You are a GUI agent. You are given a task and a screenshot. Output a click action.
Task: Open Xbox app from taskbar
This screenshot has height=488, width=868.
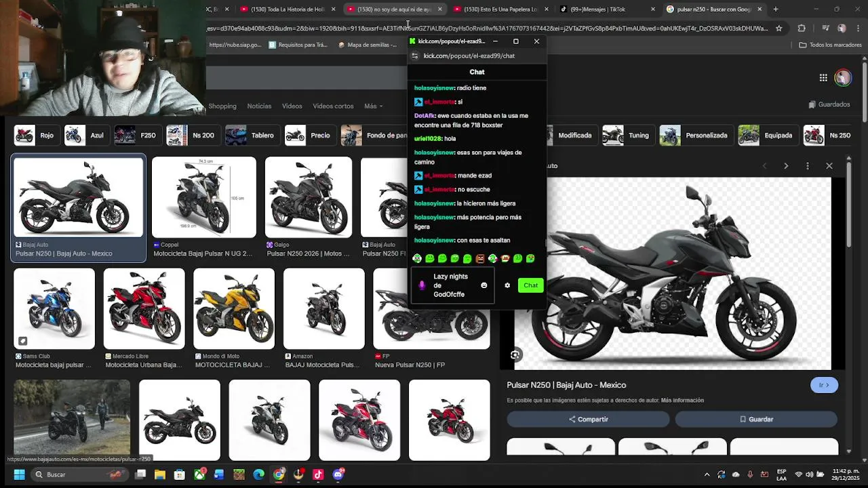tap(199, 474)
